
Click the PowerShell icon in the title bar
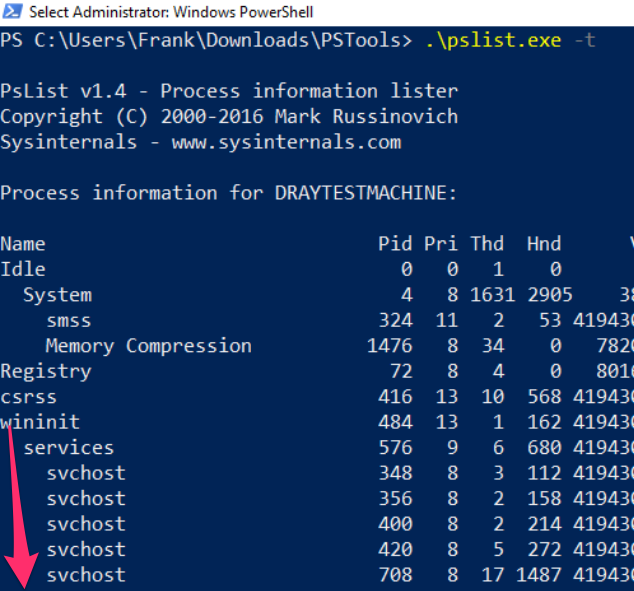(12, 13)
